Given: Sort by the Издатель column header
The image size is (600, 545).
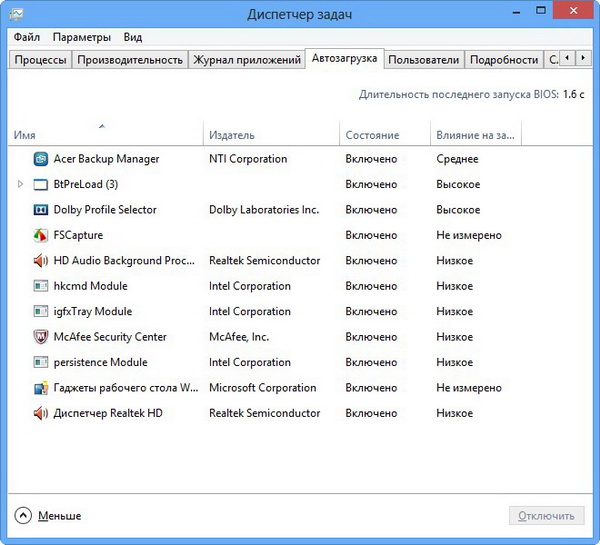Looking at the screenshot, I should pos(232,135).
